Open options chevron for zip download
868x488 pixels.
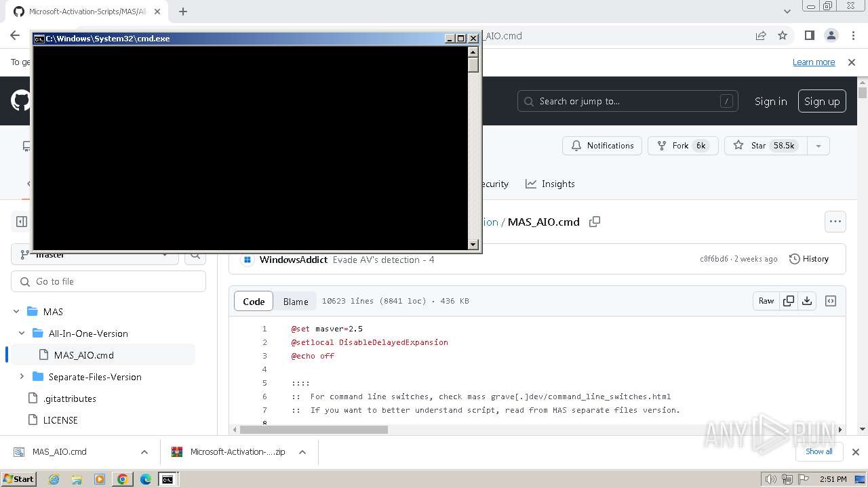302,452
